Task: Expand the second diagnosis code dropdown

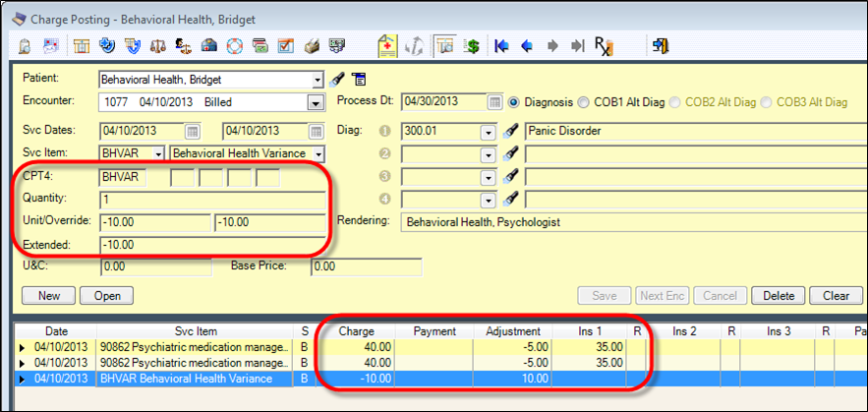Action: (489, 154)
